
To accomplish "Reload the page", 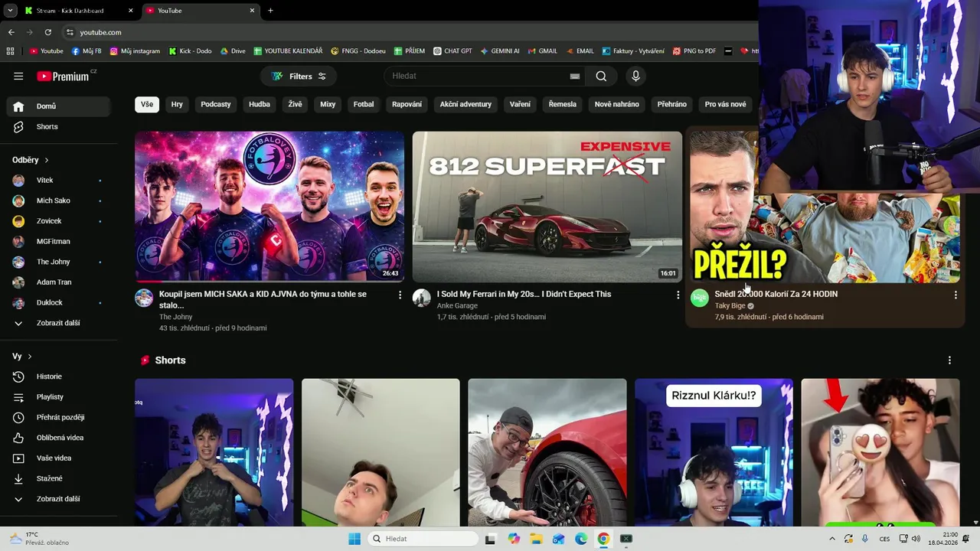I will pyautogui.click(x=48, y=32).
